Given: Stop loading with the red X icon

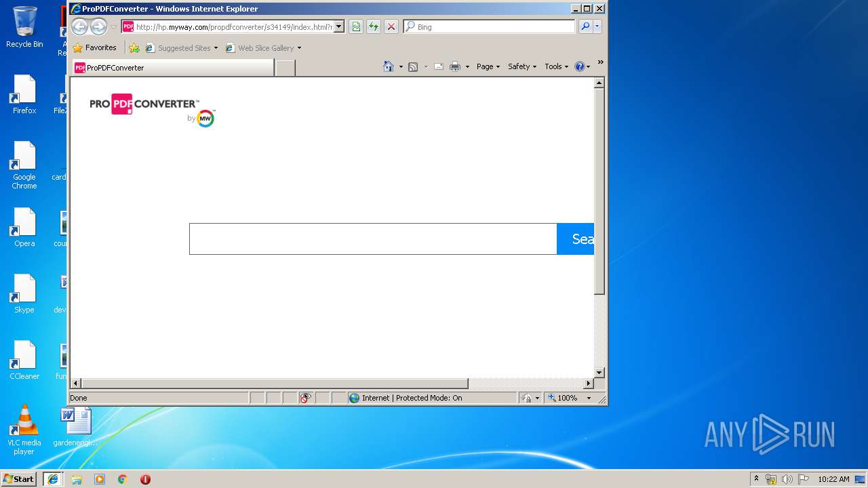Looking at the screenshot, I should tap(391, 26).
